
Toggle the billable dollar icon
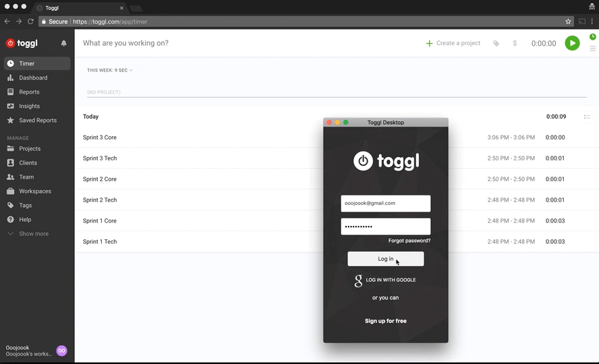pos(515,43)
